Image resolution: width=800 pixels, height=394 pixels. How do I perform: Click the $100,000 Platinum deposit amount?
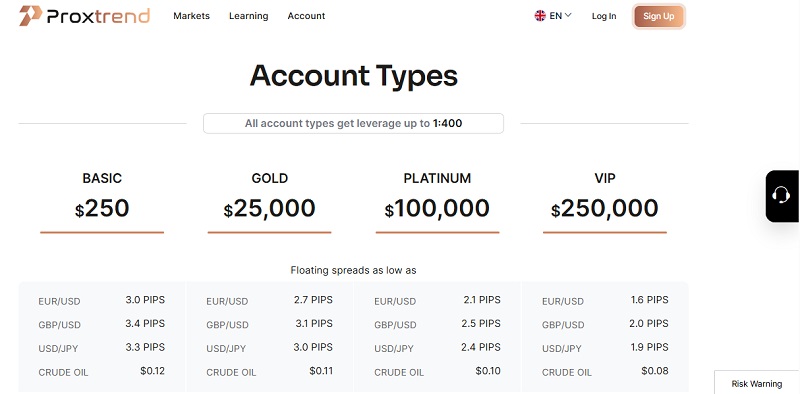(x=437, y=208)
